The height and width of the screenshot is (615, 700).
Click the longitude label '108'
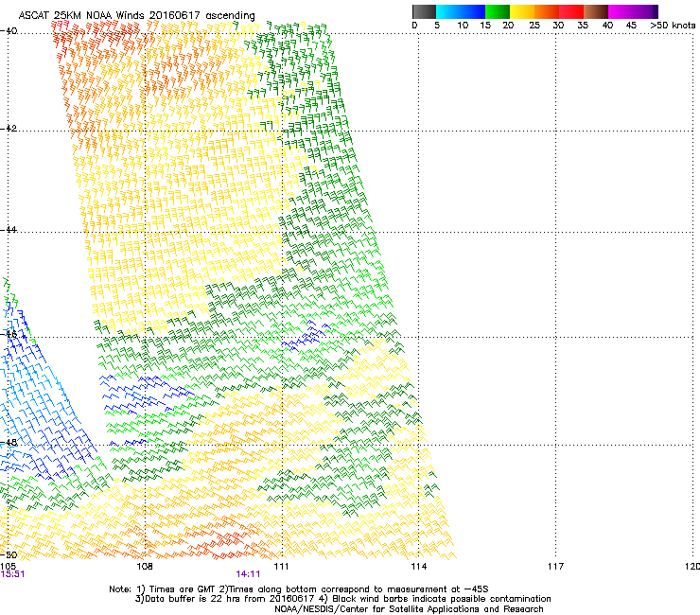click(145, 567)
